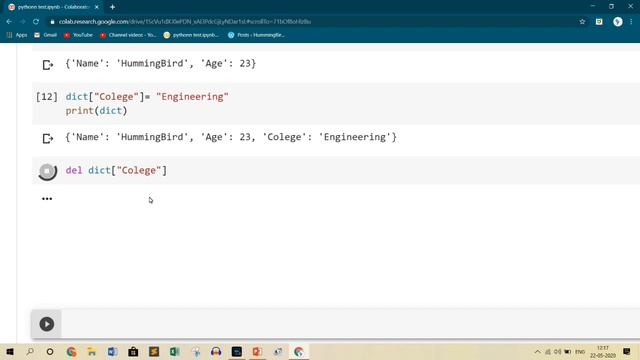The height and width of the screenshot is (360, 640).
Task: Open a new browser tab
Action: 112,7
